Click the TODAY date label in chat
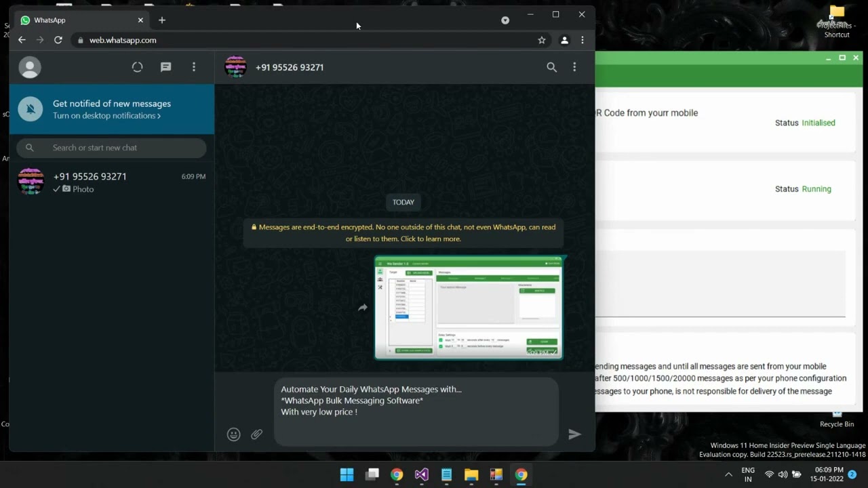Viewport: 868px width, 488px height. click(403, 202)
